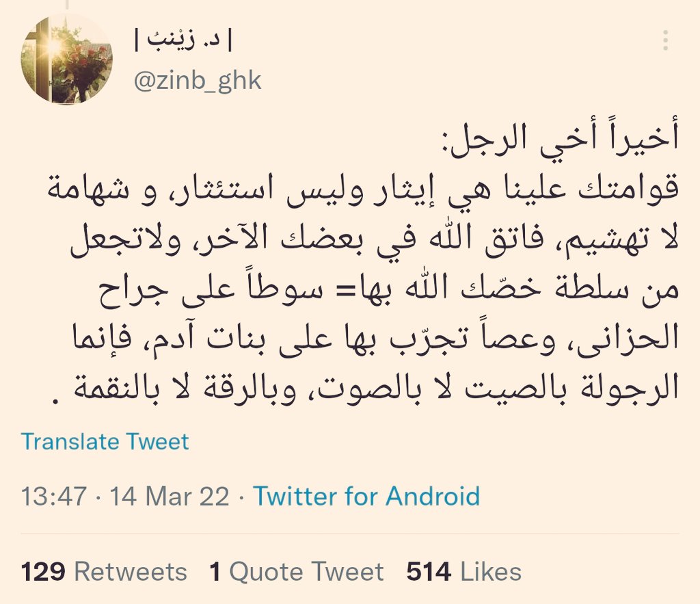
Task: Click the tweet line containing فاتق الله
Action: pos(375,240)
